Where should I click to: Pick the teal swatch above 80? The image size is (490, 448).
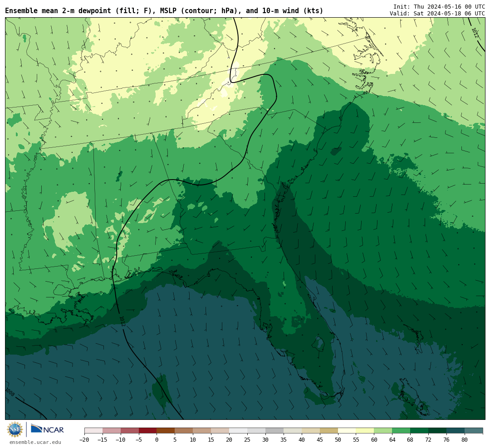click(x=474, y=431)
